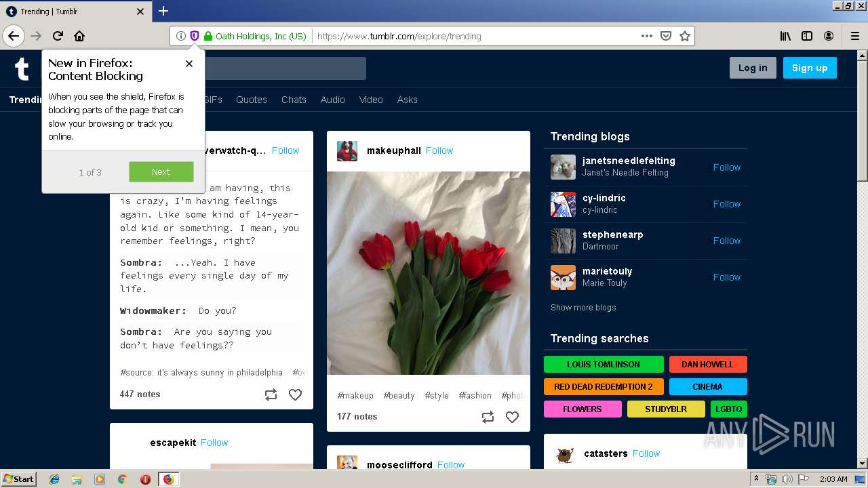
Task: Go to Firefox home page icon
Action: click(79, 36)
